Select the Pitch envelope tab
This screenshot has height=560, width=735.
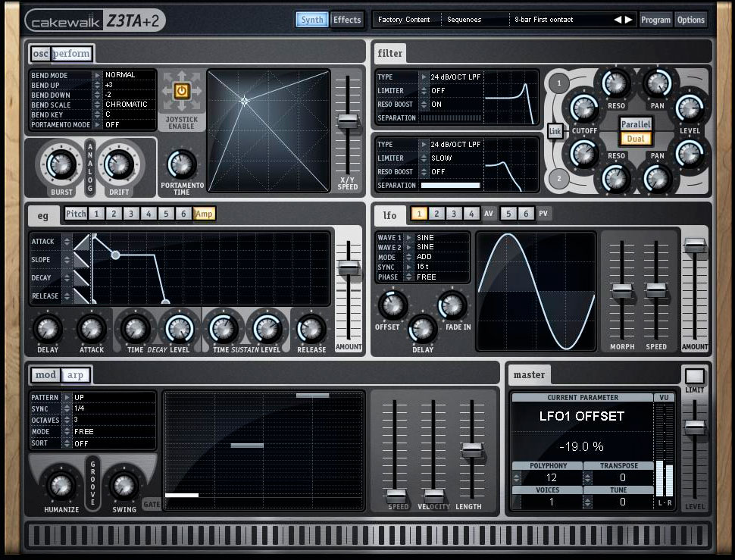tap(76, 214)
